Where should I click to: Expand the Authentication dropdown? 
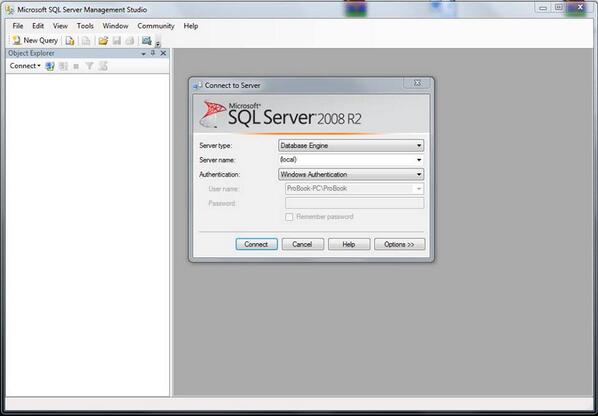pos(419,175)
